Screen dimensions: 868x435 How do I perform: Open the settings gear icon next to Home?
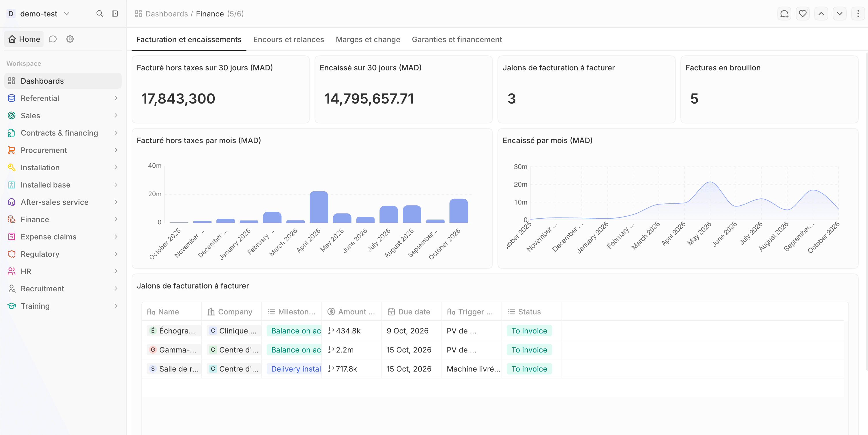(70, 39)
